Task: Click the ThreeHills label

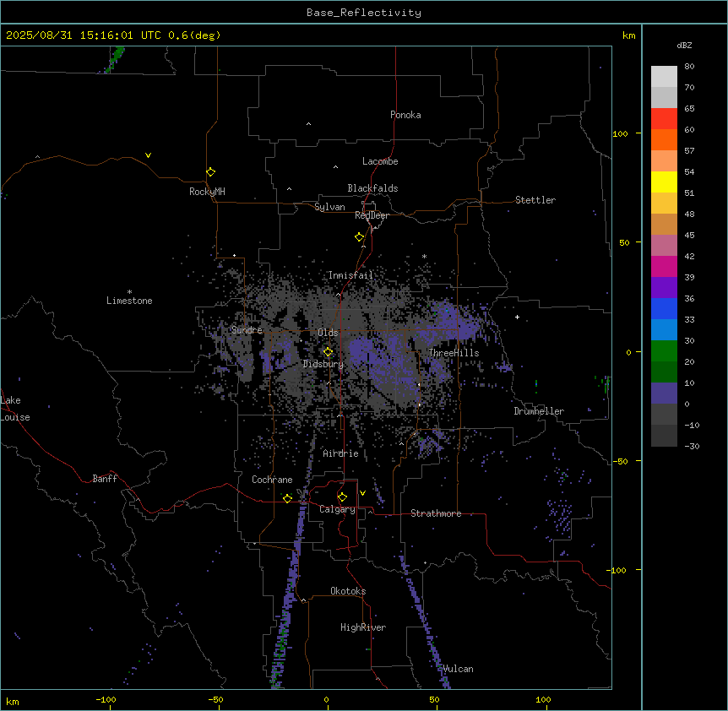Action: pyautogui.click(x=454, y=353)
